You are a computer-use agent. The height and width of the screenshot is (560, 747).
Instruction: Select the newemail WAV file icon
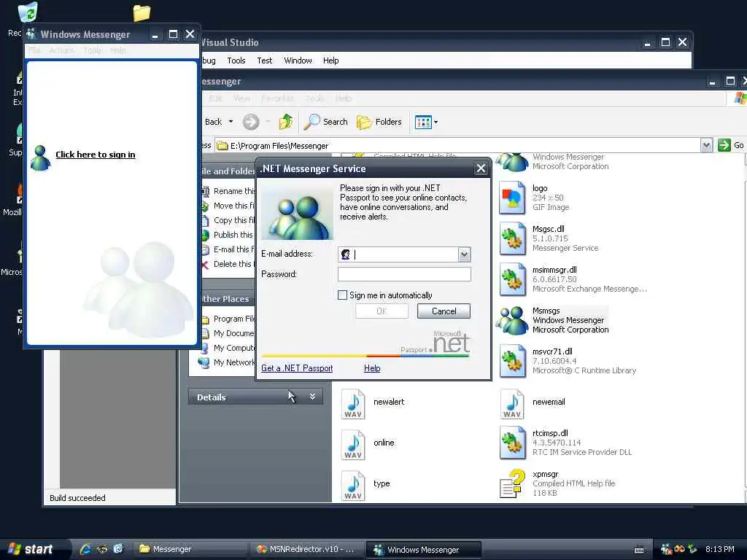pos(511,404)
